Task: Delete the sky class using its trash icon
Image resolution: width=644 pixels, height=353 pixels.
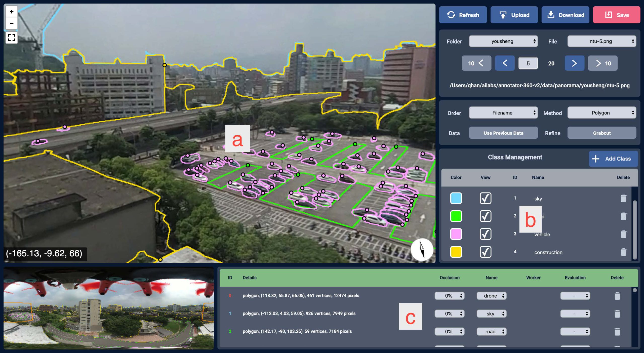Action: (624, 198)
